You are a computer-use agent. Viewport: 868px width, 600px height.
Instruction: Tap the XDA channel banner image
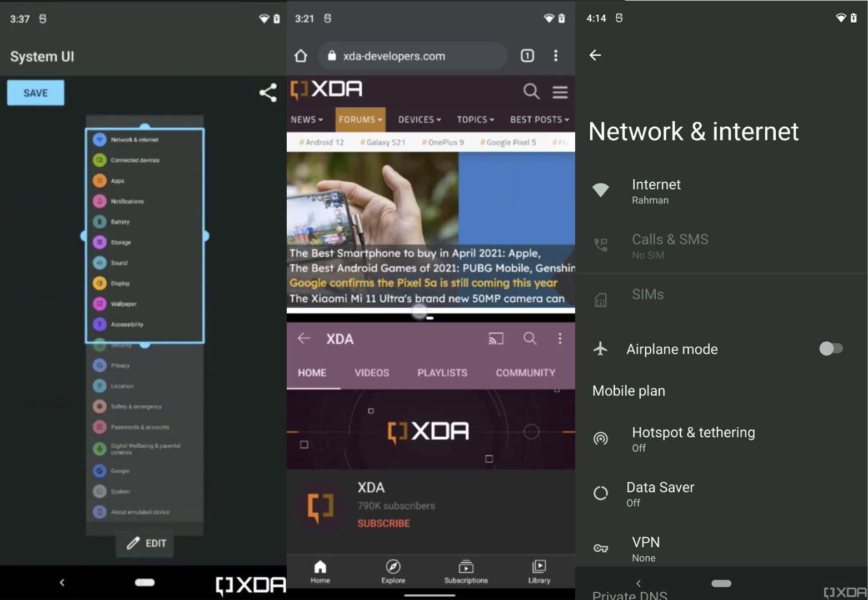point(431,429)
